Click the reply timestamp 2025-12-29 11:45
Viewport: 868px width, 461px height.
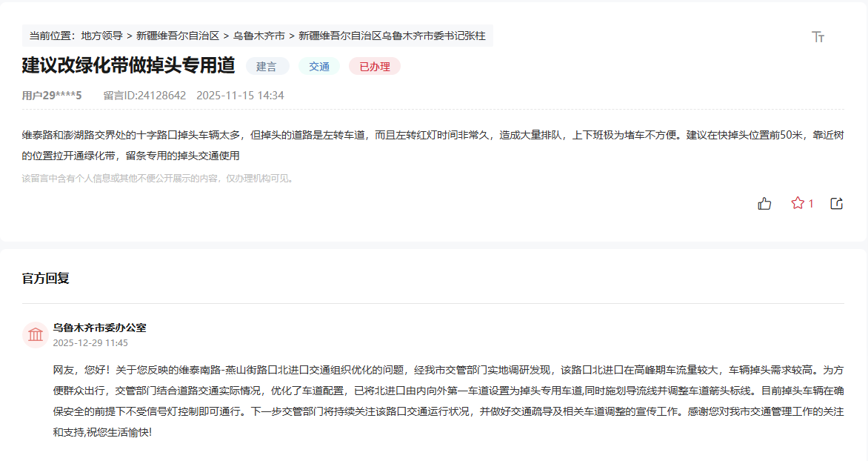[x=90, y=343]
